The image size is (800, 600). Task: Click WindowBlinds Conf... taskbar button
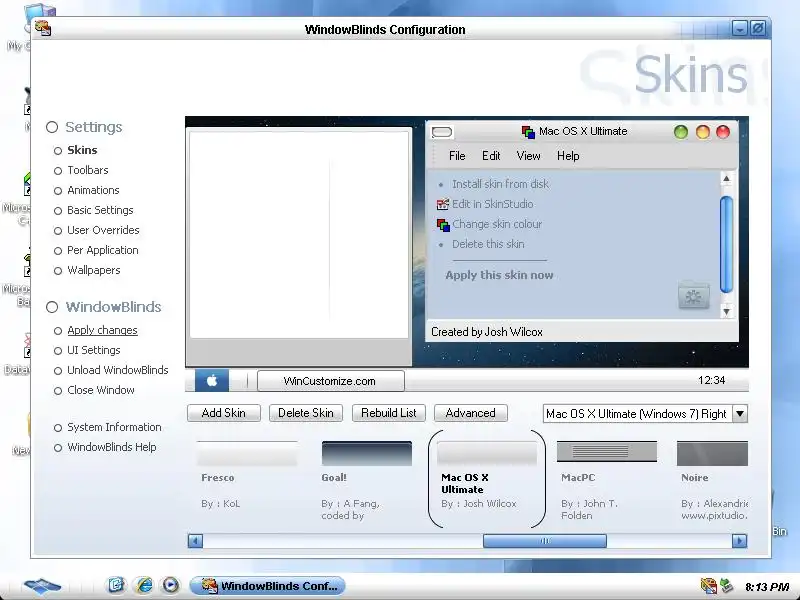(267, 586)
